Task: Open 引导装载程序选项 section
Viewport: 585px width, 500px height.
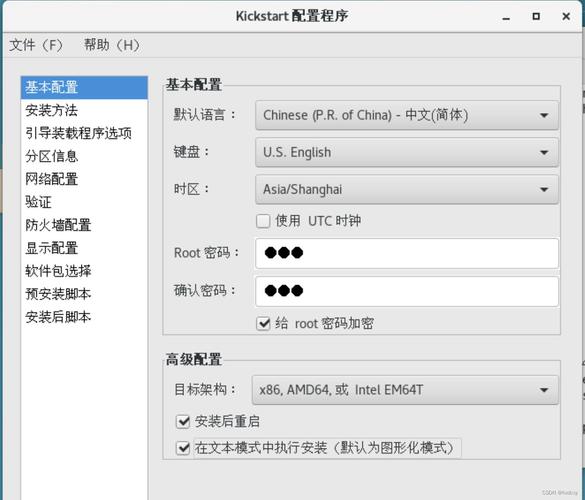Action: (84, 133)
